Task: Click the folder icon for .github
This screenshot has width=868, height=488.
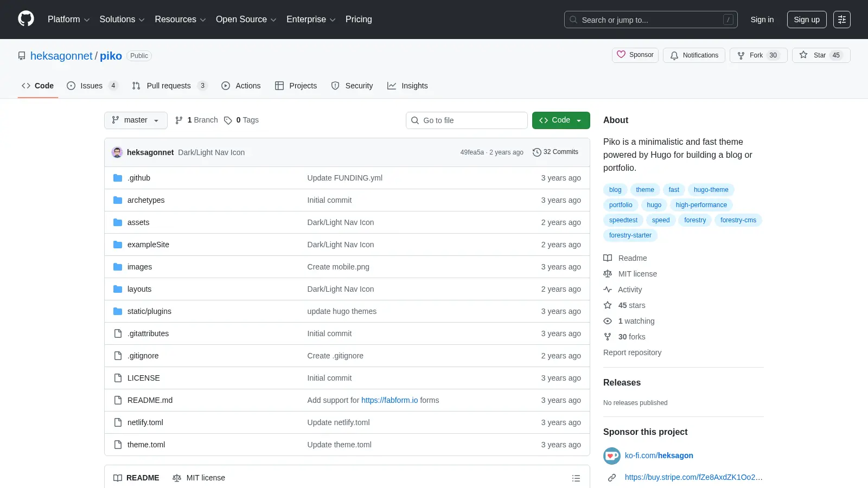Action: pyautogui.click(x=118, y=178)
